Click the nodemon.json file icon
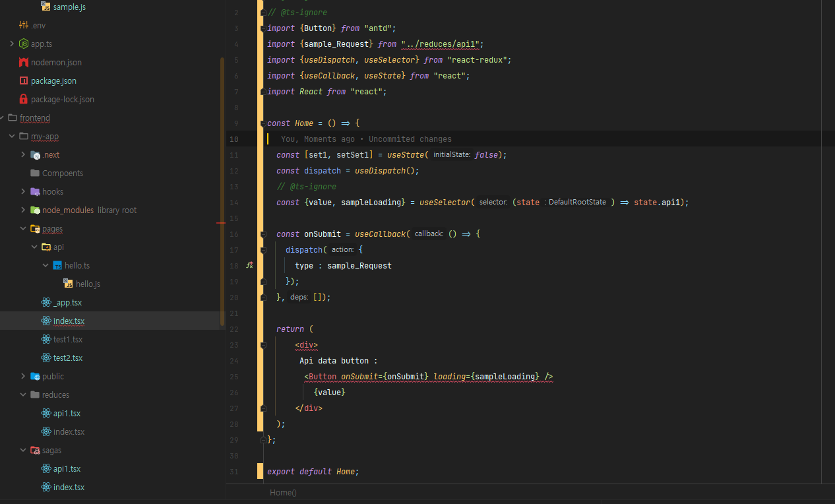Viewport: 835px width, 504px height. pos(24,62)
